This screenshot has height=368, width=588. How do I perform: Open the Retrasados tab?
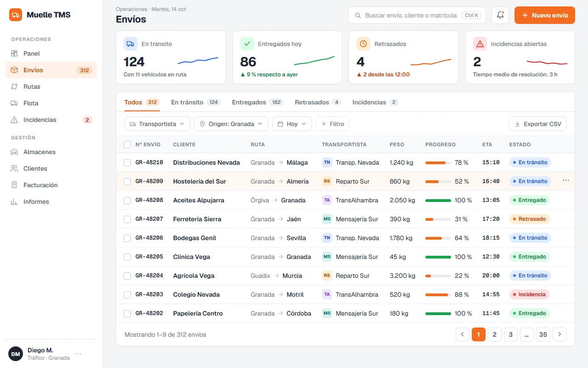pyautogui.click(x=318, y=102)
